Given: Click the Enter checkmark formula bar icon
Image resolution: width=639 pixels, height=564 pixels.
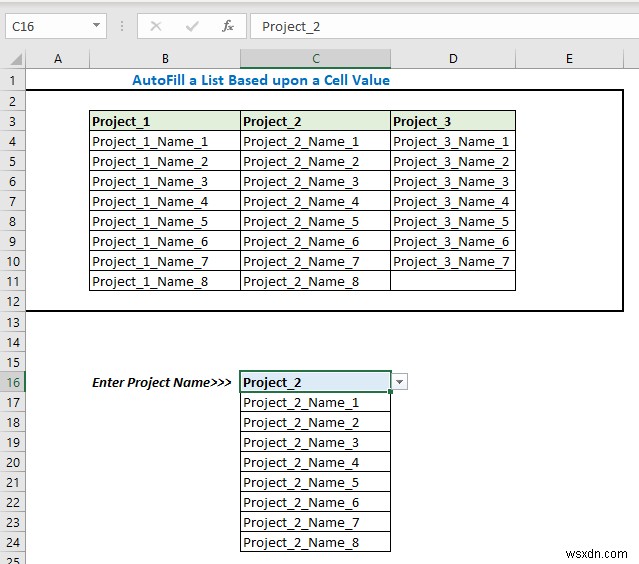Looking at the screenshot, I should coord(192,26).
